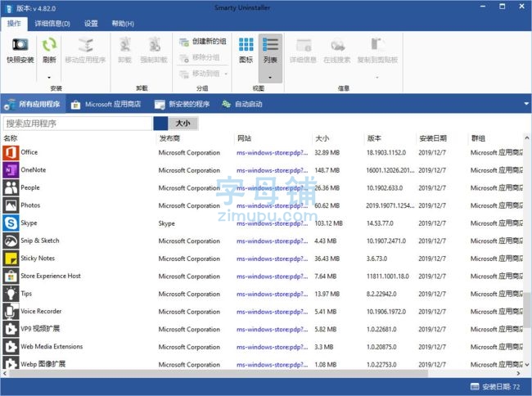The height and width of the screenshot is (396, 532).
Task: Sort by the 发布商 column header
Action: pyautogui.click(x=169, y=138)
